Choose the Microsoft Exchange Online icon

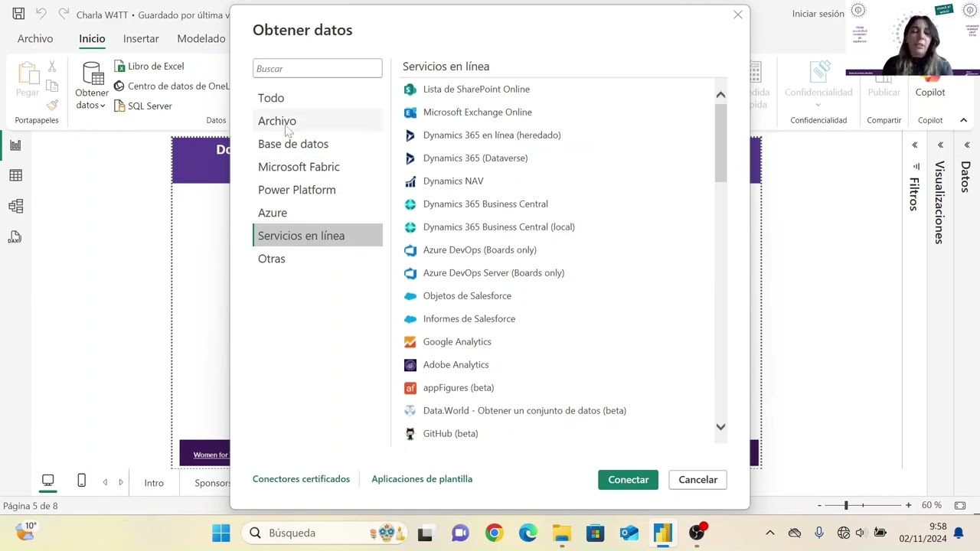pyautogui.click(x=410, y=112)
